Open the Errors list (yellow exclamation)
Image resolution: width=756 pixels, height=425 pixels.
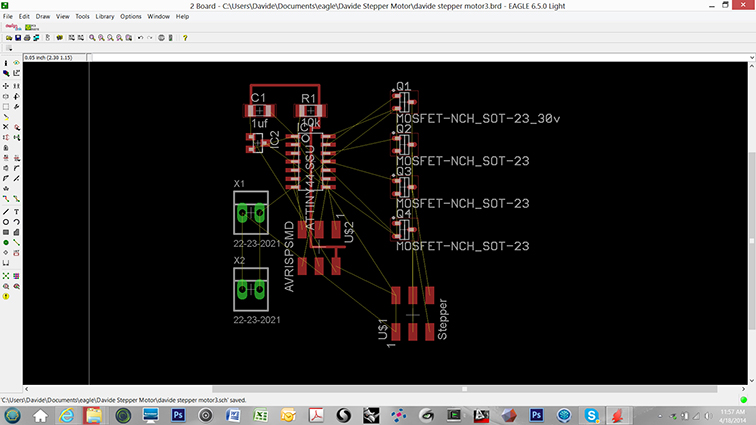click(x=6, y=297)
